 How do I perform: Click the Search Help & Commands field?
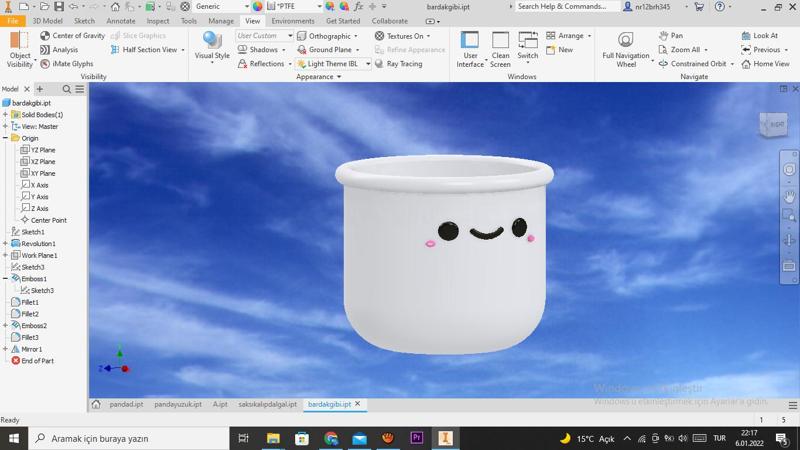click(565, 7)
